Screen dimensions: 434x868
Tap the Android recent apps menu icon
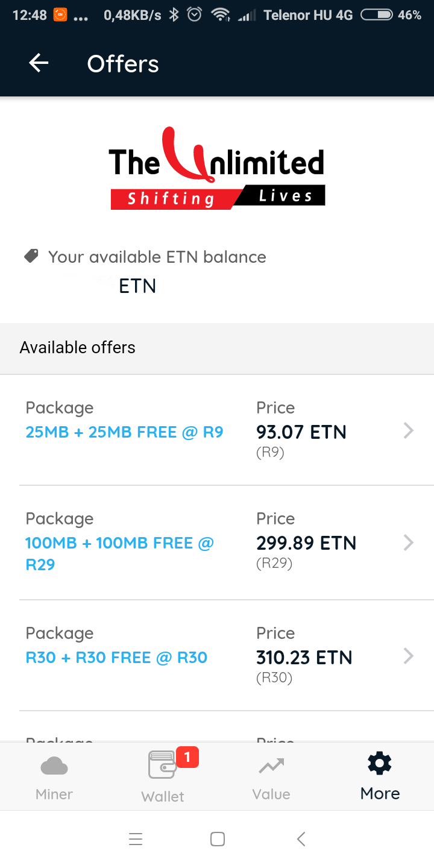point(136,839)
